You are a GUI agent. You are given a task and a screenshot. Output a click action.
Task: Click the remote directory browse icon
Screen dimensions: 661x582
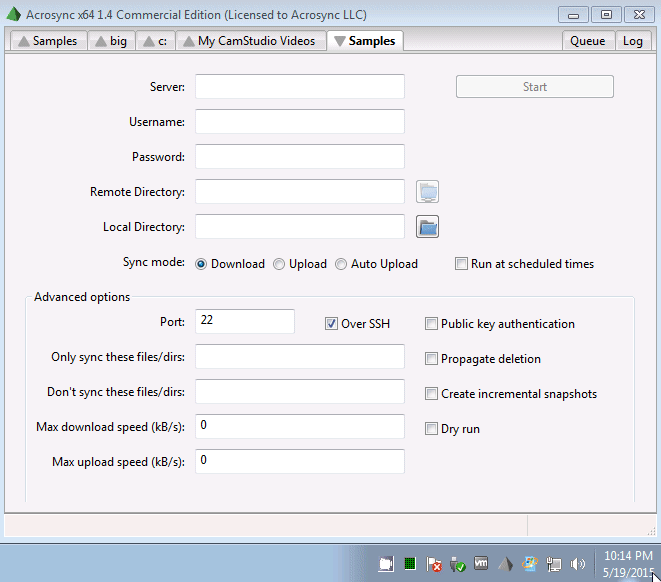coord(427,192)
